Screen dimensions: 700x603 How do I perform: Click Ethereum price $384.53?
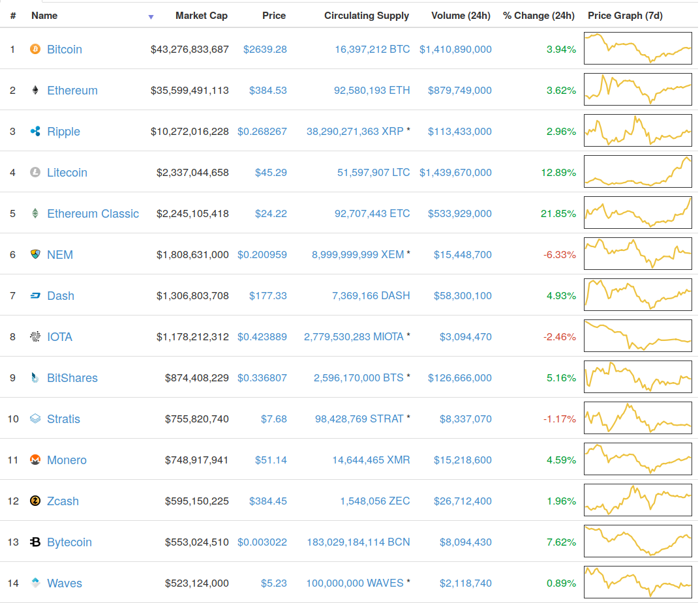268,90
